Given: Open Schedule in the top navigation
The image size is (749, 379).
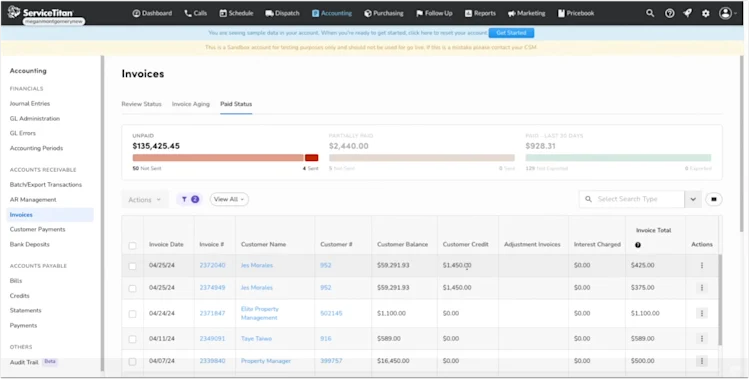Looking at the screenshot, I should 236,13.
